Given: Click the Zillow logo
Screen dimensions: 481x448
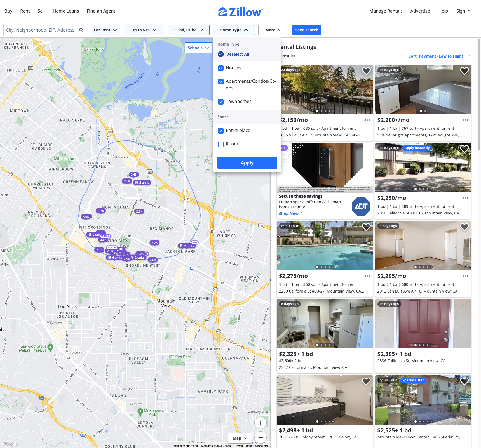Looking at the screenshot, I should [x=240, y=11].
